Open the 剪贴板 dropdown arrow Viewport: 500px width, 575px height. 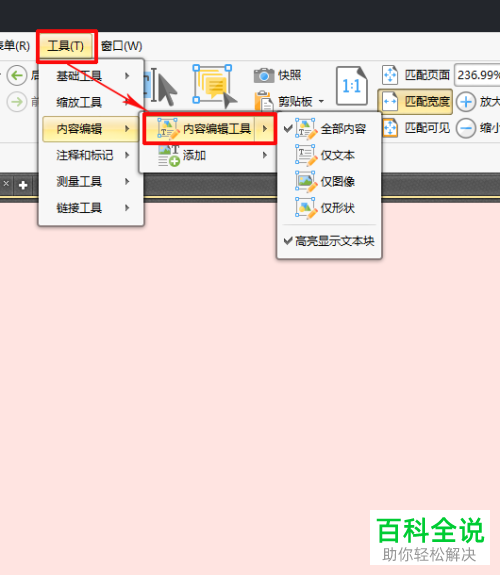321,102
